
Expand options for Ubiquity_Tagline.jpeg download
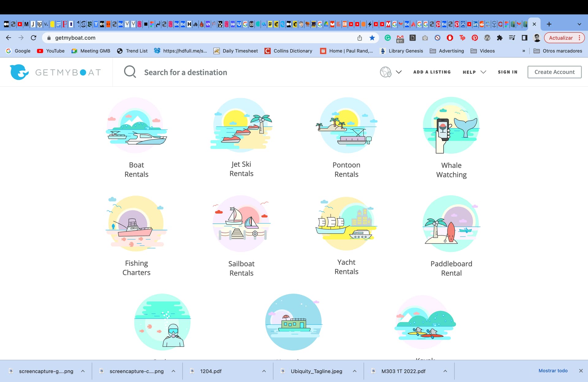pyautogui.click(x=354, y=371)
